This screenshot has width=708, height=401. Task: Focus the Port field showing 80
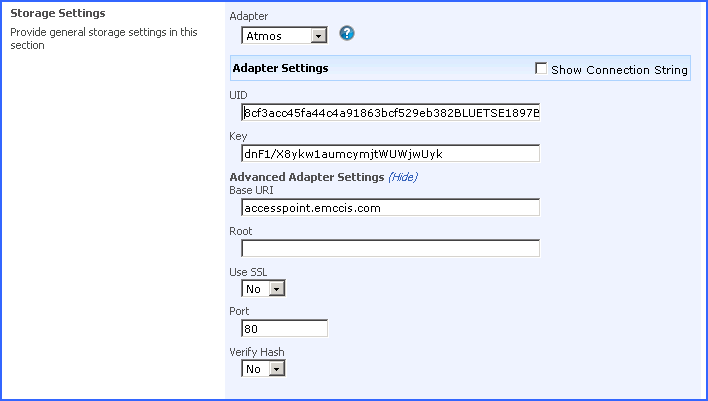(x=284, y=328)
